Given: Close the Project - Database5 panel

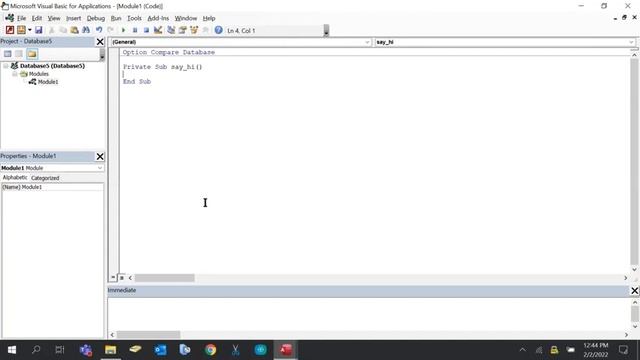Looking at the screenshot, I should [100, 42].
